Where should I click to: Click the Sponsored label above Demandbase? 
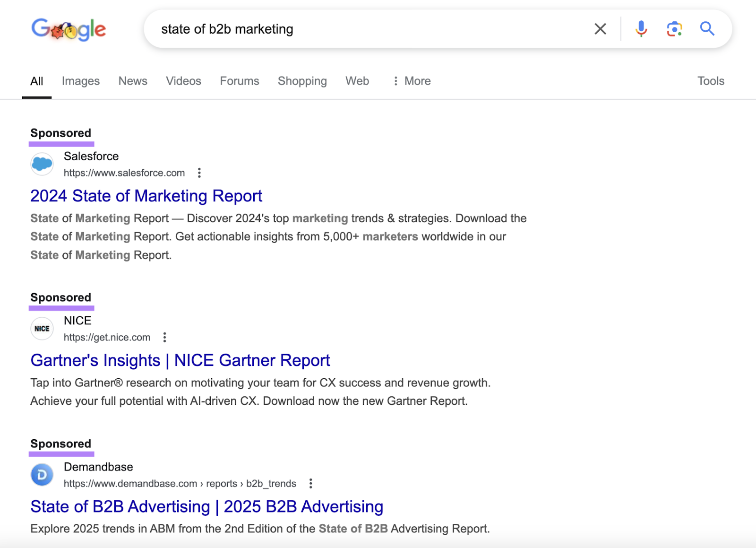61,444
